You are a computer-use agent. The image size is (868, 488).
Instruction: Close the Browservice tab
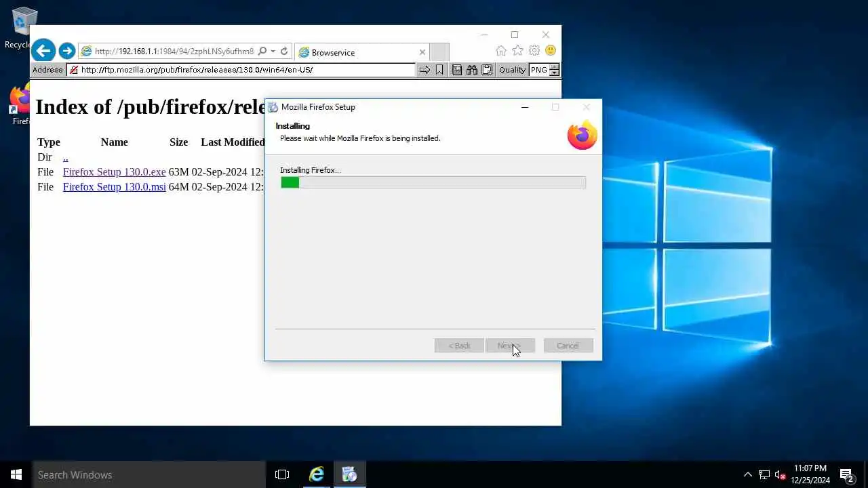click(x=422, y=52)
